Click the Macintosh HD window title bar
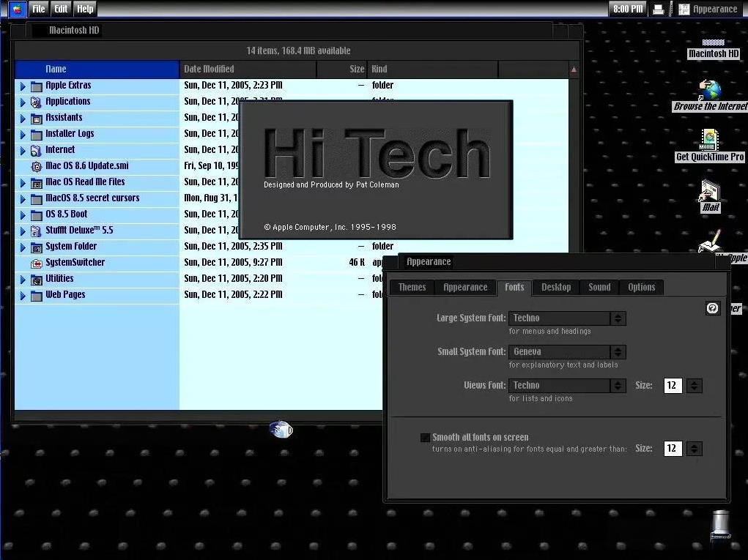 296,30
